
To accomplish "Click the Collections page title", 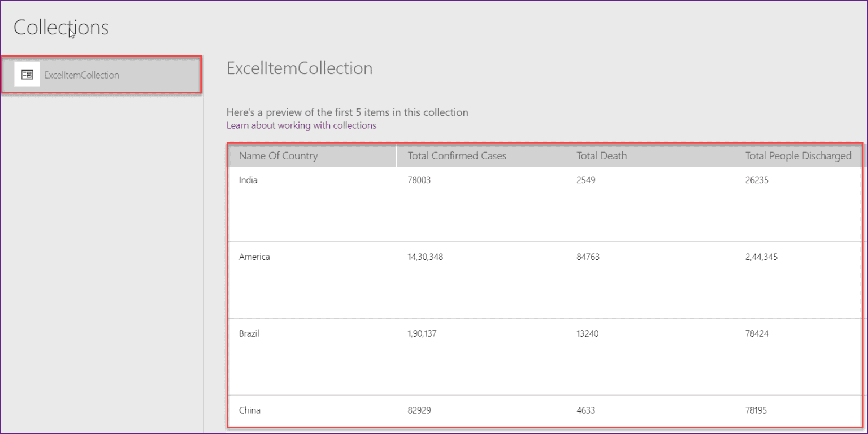I will 61,28.
